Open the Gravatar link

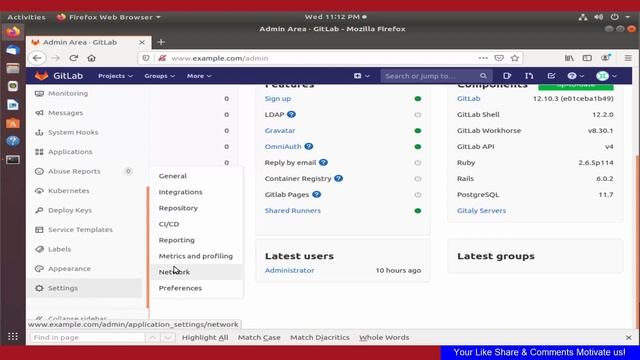(280, 131)
